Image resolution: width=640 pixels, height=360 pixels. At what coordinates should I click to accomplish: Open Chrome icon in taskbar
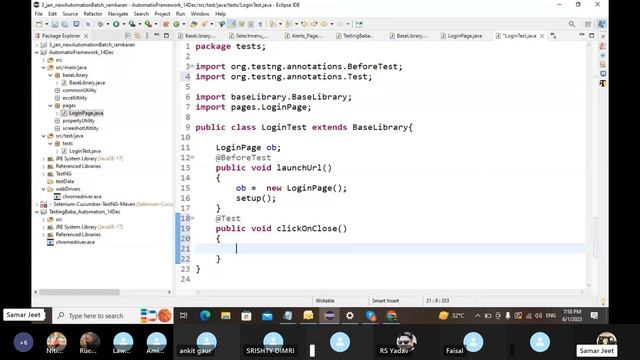click(x=391, y=316)
